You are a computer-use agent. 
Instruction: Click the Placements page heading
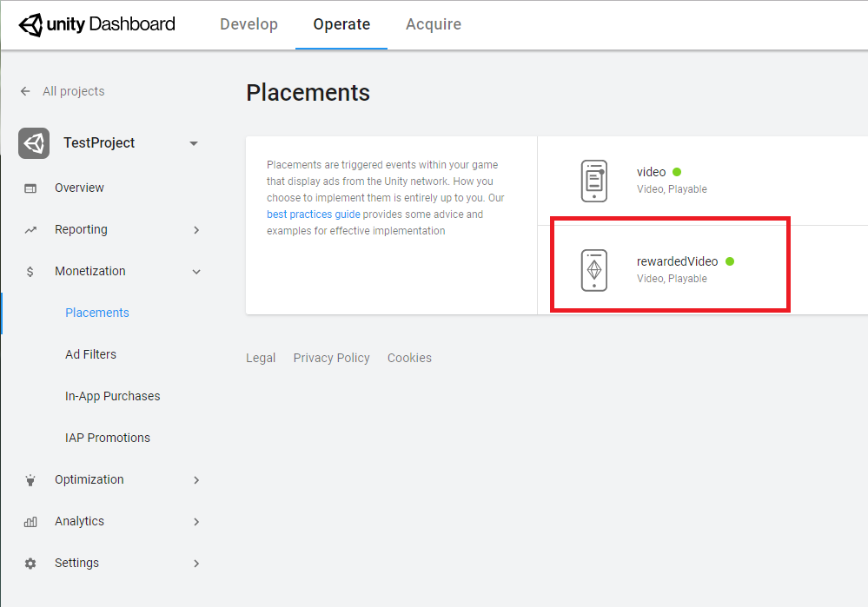pyautogui.click(x=308, y=92)
